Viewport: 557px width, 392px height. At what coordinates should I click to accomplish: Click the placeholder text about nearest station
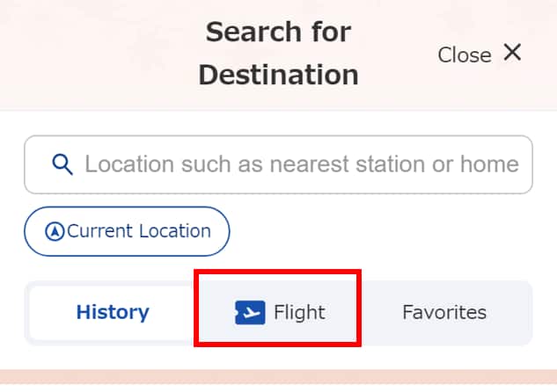click(301, 164)
